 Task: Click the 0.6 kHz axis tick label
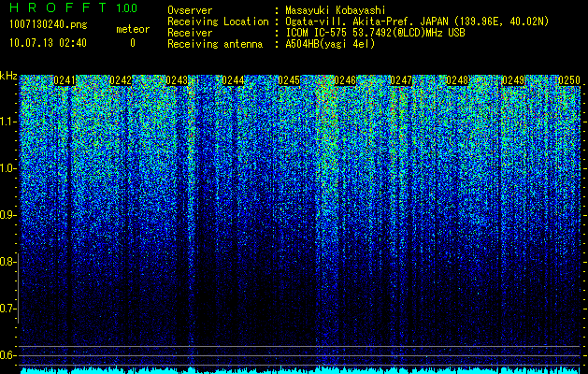(7, 355)
